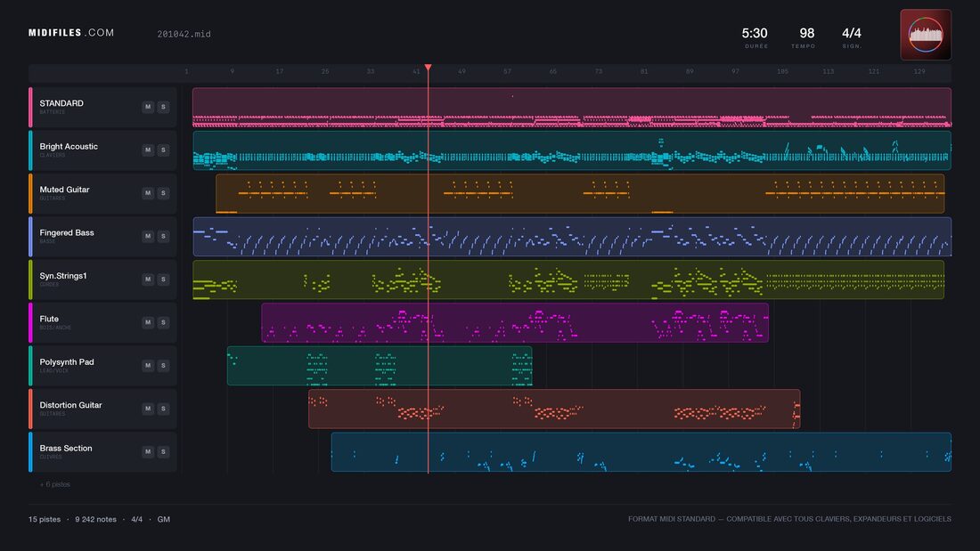980x551 pixels.
Task: Mute the Polysynth Pad track
Action: (148, 366)
